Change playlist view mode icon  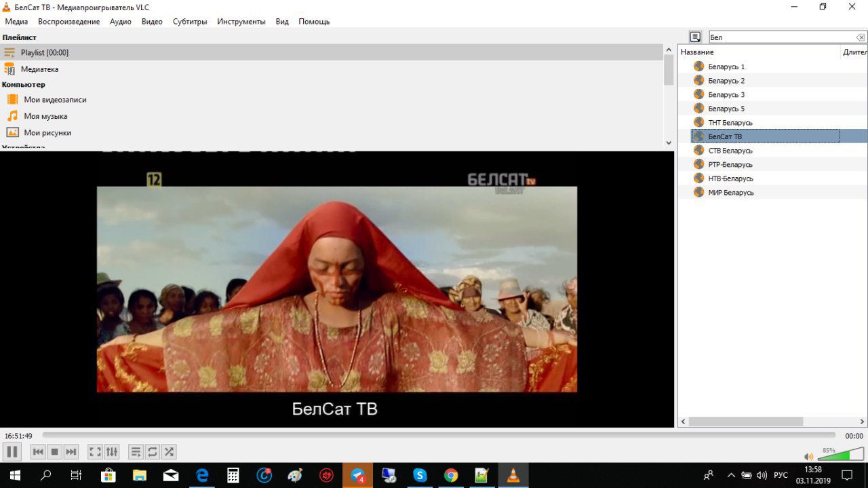click(695, 37)
